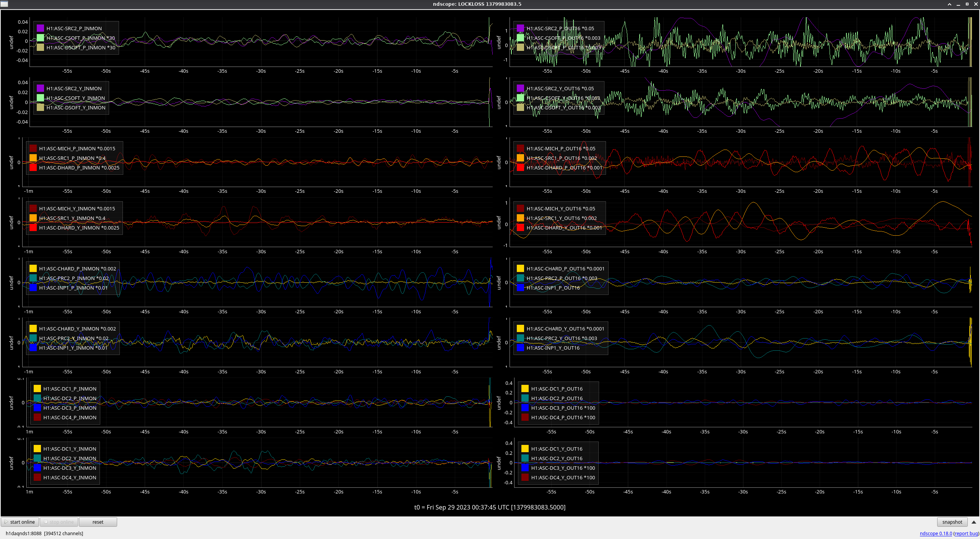Click the start online play button
Viewport: 980px width, 539px height.
point(20,522)
